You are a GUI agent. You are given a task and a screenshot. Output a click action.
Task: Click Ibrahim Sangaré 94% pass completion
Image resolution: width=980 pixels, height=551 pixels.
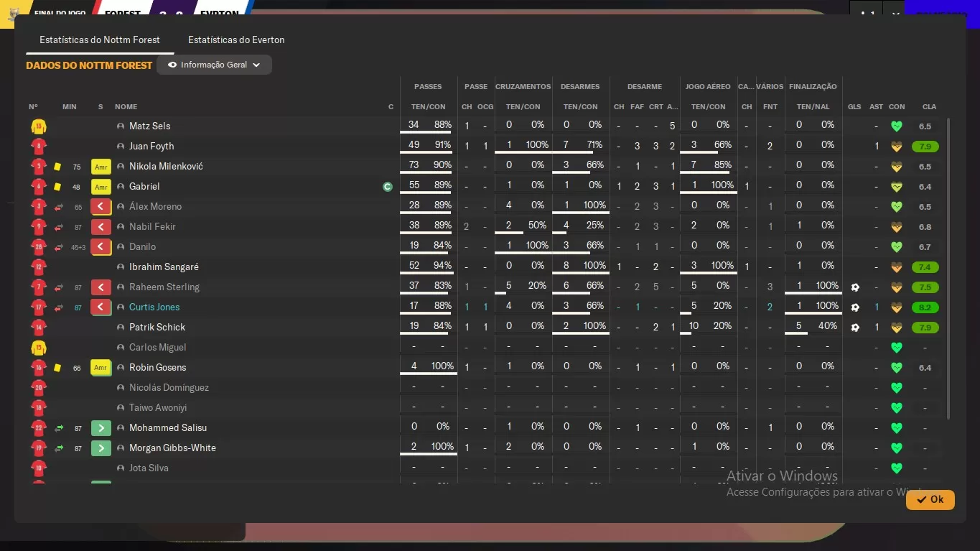(x=442, y=266)
